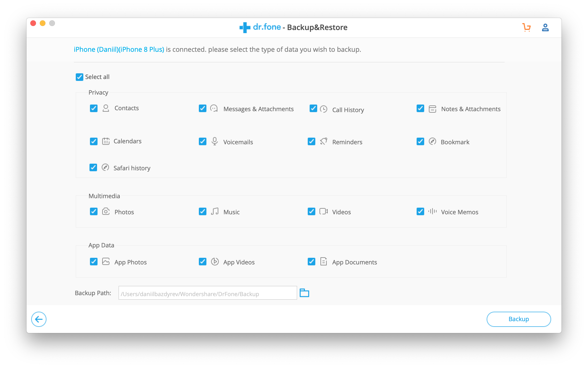Toggle the Safari history checkbox
This screenshot has width=588, height=368.
coord(93,167)
